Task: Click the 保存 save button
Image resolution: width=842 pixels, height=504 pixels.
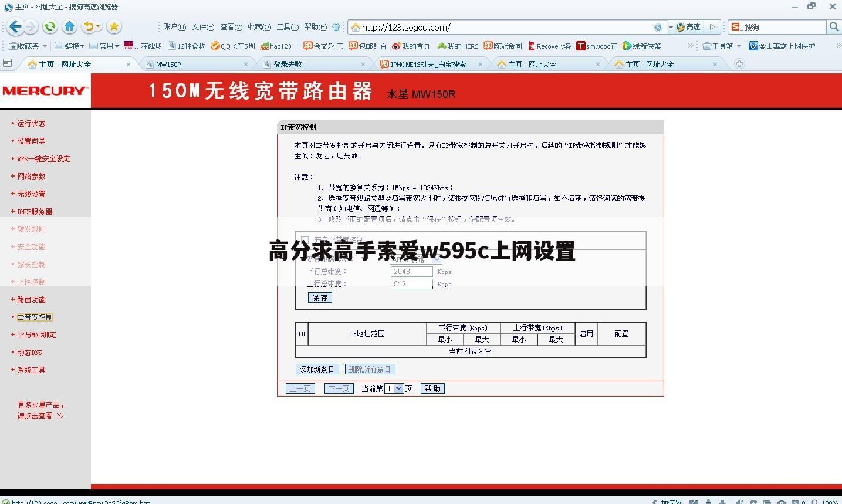Action: point(320,297)
